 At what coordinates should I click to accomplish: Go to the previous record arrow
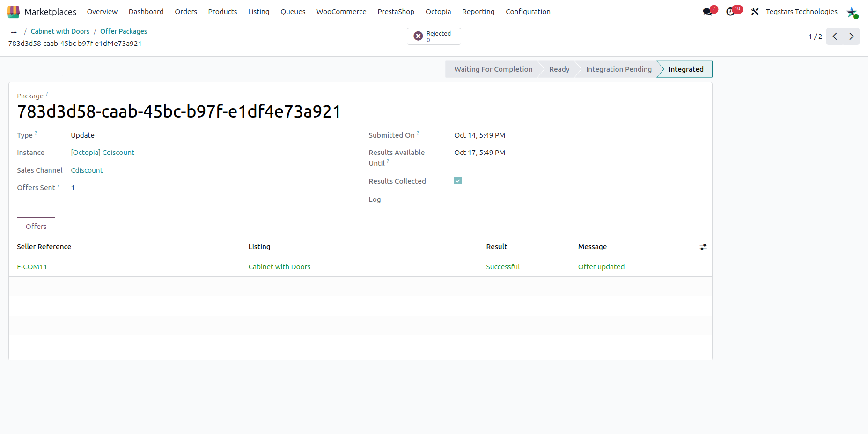[x=835, y=37]
